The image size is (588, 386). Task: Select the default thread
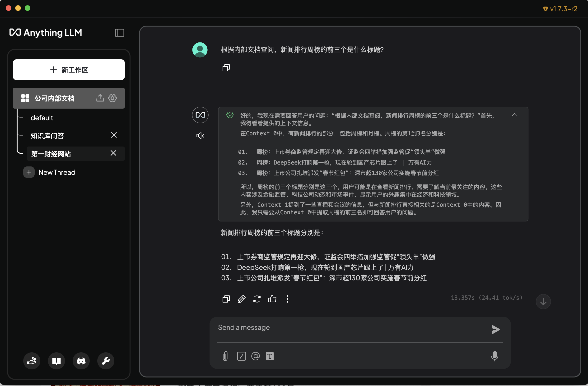(42, 118)
